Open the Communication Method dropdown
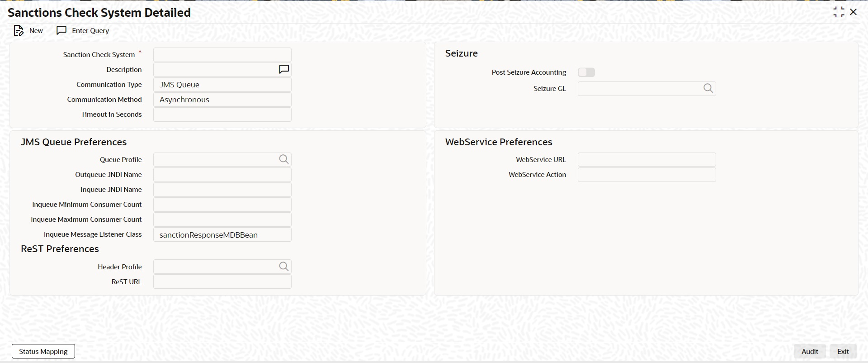868x363 pixels. pyautogui.click(x=222, y=100)
